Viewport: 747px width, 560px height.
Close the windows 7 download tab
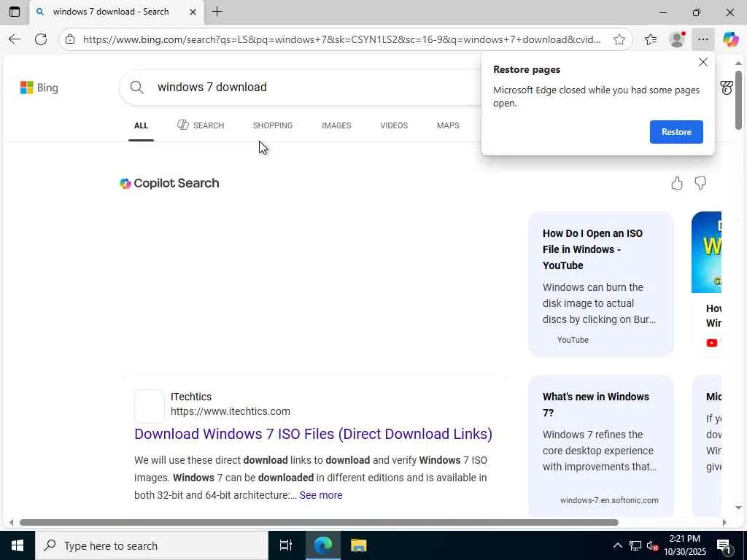click(x=193, y=12)
